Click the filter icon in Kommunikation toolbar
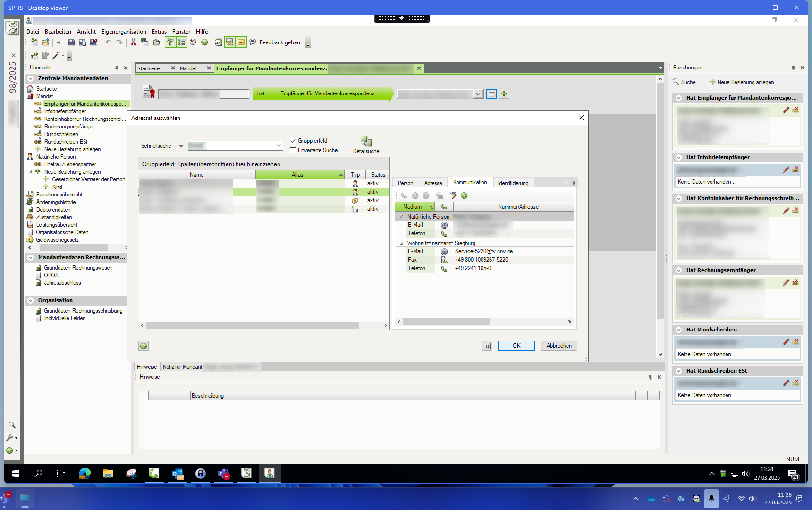Viewport: 812px width, 510px height. point(453,195)
